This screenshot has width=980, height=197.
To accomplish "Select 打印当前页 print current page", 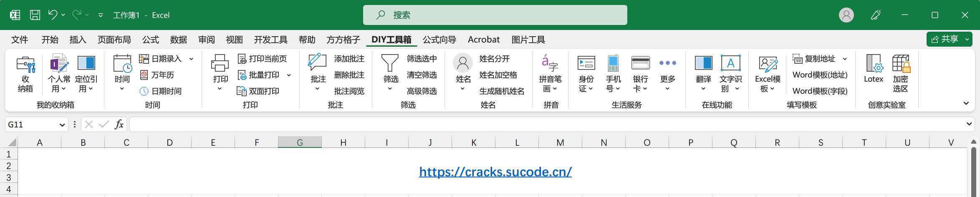I will point(262,59).
